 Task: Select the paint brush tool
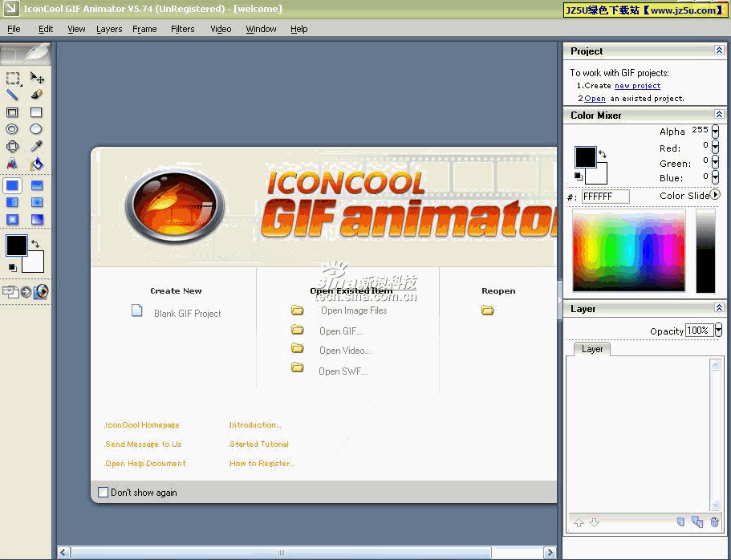(x=36, y=95)
